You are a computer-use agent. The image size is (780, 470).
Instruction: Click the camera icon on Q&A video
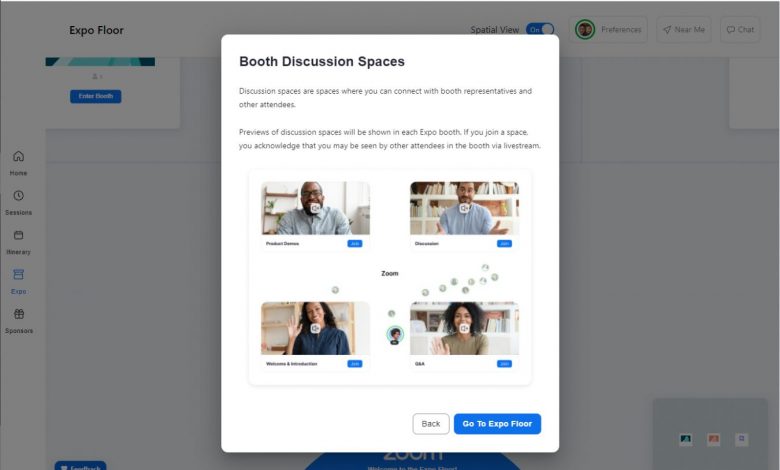click(x=464, y=328)
